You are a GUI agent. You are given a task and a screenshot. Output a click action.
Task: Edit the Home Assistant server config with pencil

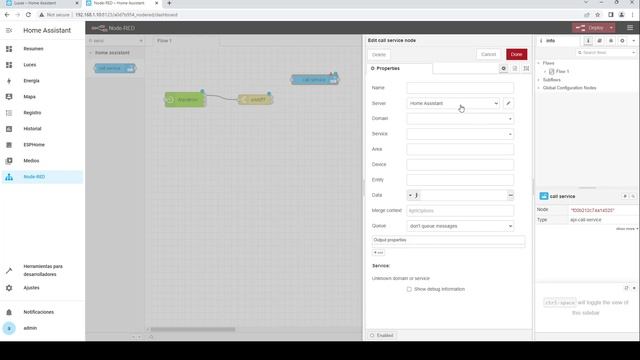click(x=508, y=103)
